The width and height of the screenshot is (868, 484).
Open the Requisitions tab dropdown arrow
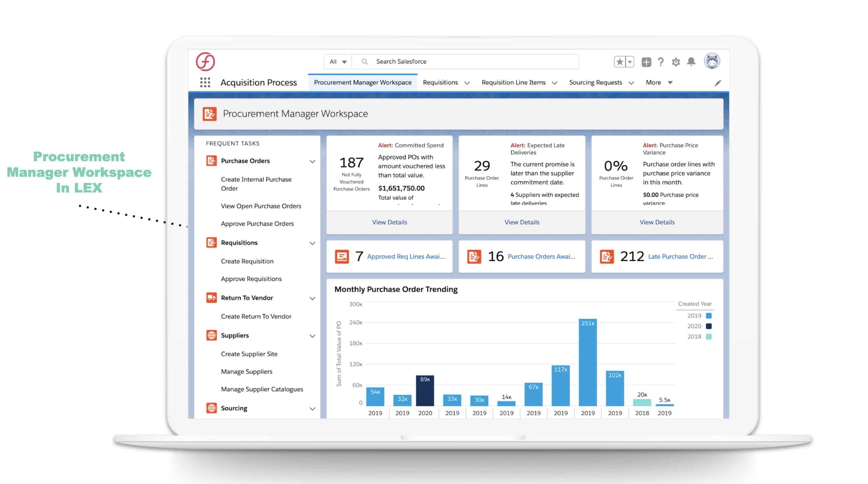(467, 82)
